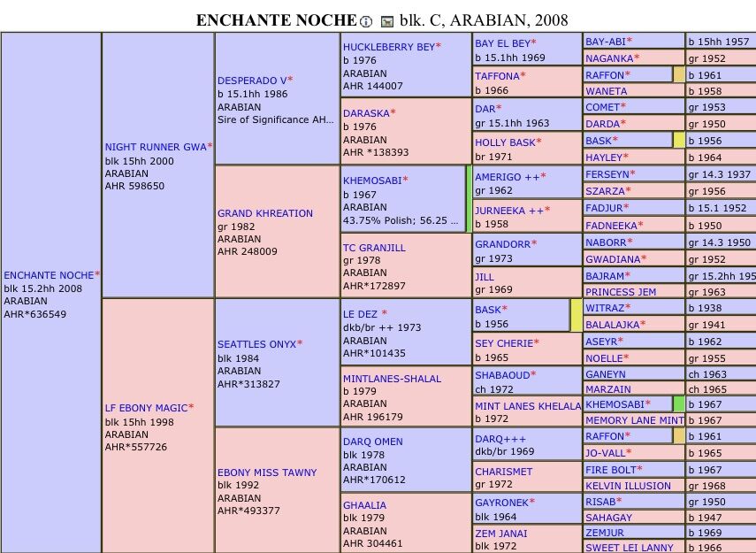The width and height of the screenshot is (756, 553).
Task: Visit the KELVIN ILLUSION link
Action: (628, 486)
